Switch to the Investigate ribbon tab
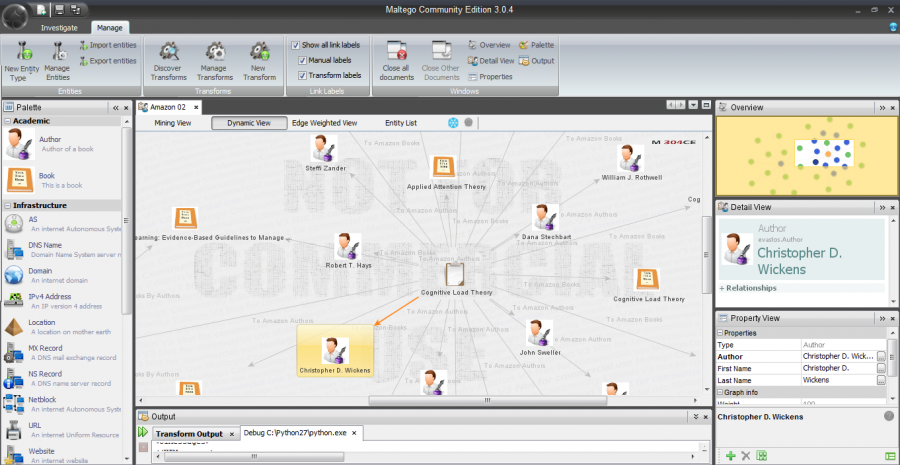 coord(58,28)
